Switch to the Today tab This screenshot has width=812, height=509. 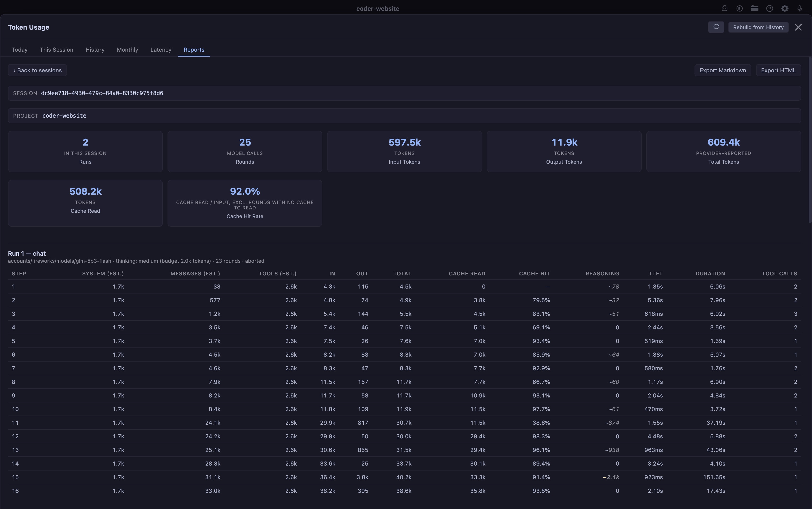coord(20,50)
